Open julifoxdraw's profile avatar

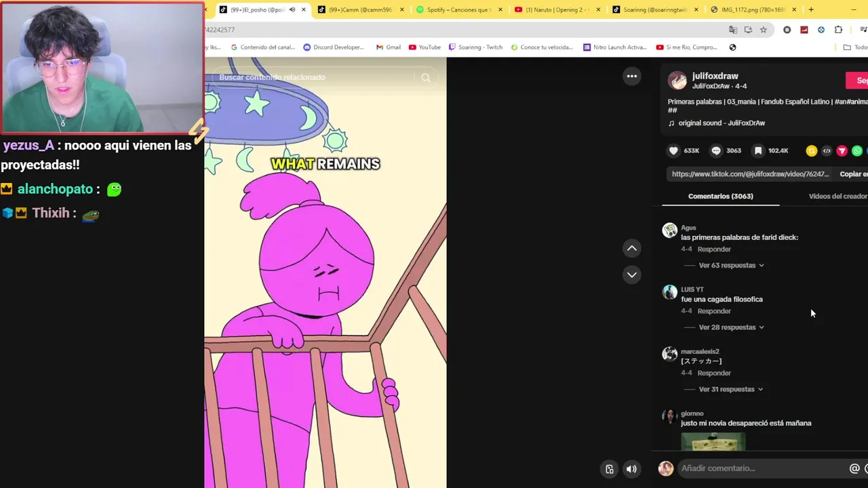coord(677,81)
